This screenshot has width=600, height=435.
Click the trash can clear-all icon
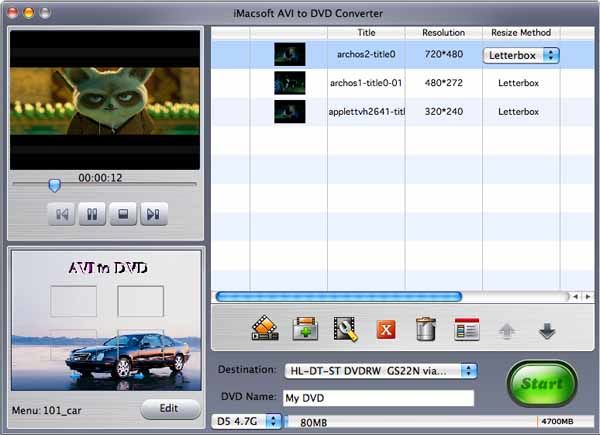pos(426,329)
